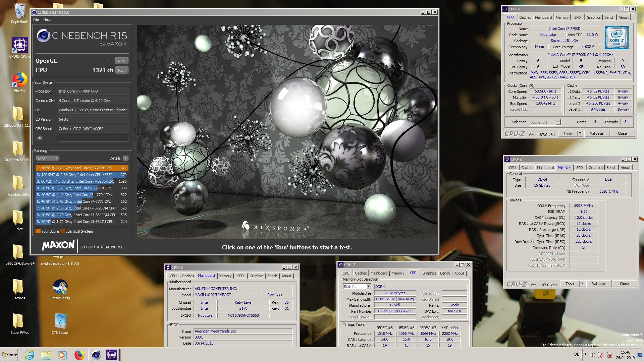Click Close in top CPU-Z window
The width and height of the screenshot is (644, 362).
622,133
